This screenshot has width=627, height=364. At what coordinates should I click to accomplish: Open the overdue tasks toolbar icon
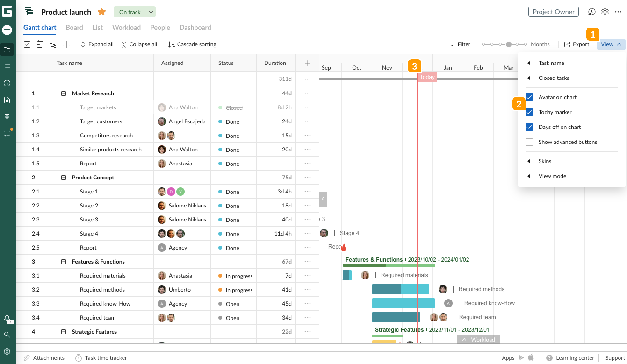coord(40,44)
